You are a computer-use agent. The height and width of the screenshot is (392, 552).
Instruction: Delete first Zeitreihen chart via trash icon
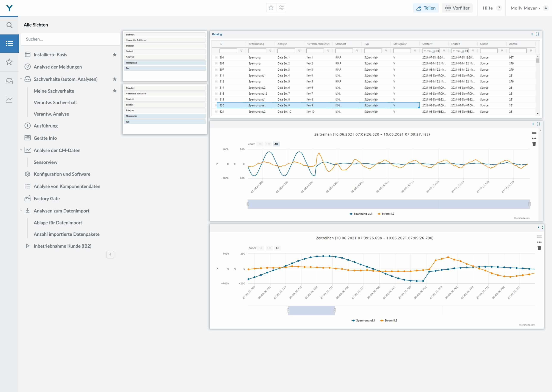[534, 144]
